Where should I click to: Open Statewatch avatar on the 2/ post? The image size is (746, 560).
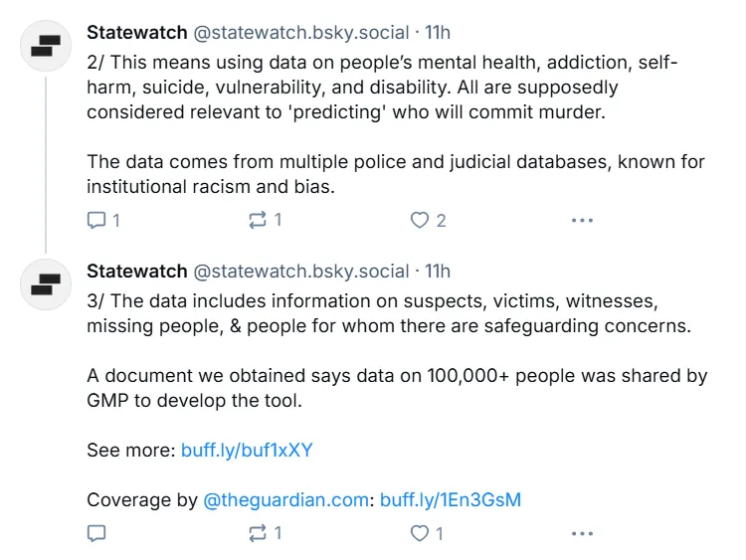point(46,45)
